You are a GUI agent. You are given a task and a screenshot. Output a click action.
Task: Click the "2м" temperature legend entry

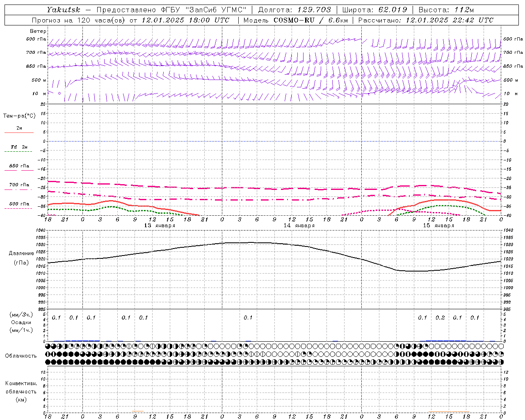coord(19,128)
